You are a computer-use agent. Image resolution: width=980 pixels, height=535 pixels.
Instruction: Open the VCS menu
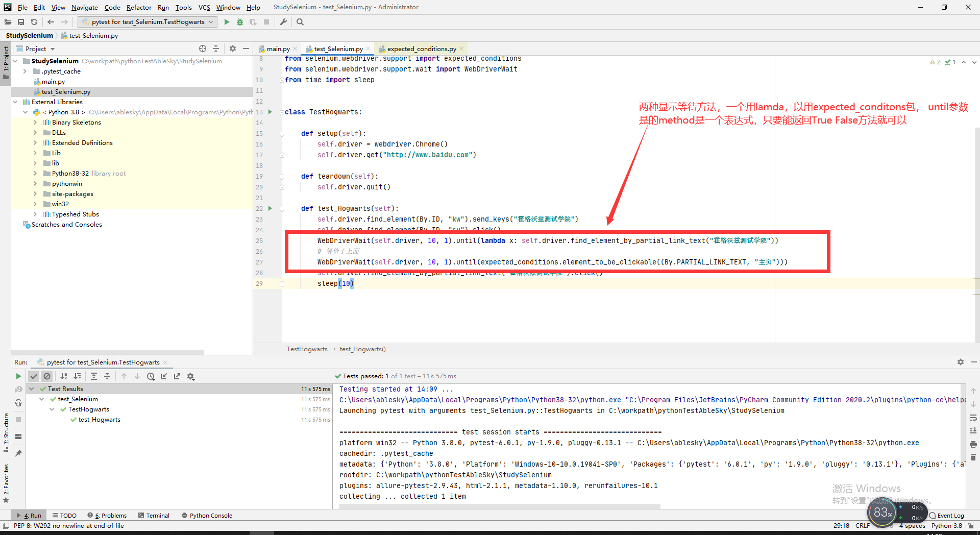click(x=204, y=7)
